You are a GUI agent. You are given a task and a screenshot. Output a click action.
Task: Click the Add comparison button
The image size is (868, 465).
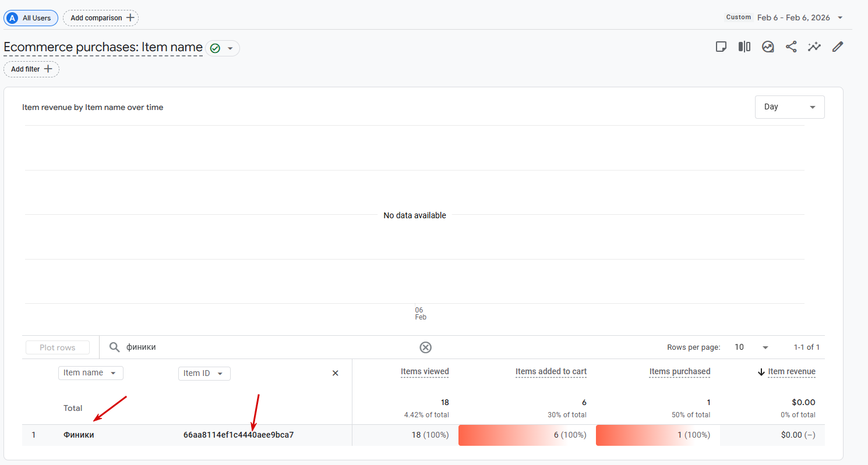click(x=101, y=18)
